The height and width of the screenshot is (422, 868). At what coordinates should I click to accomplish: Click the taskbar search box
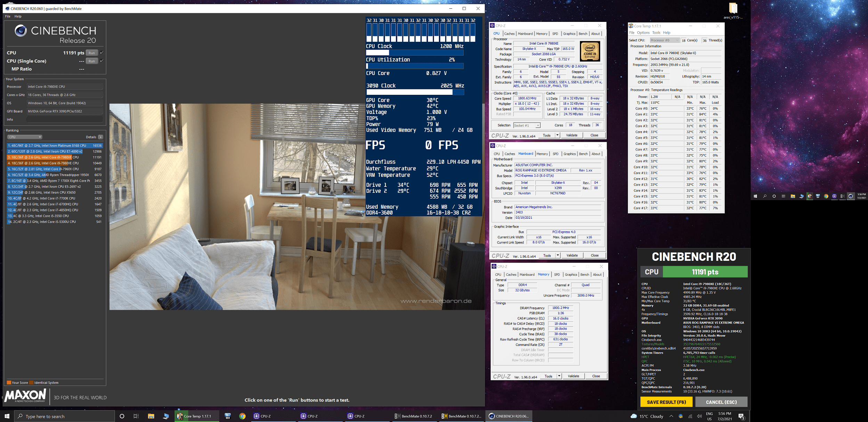tap(65, 416)
